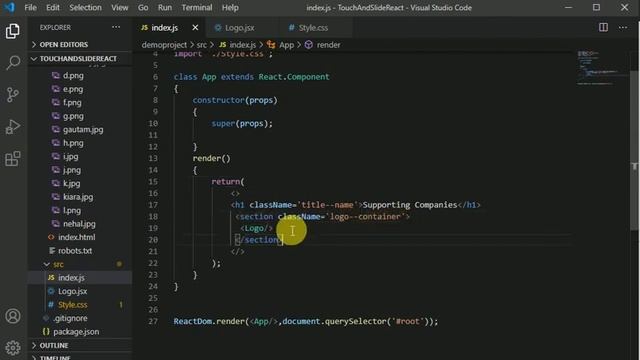Click demoproject in the breadcrumb
This screenshot has height=360, width=640.
[164, 44]
